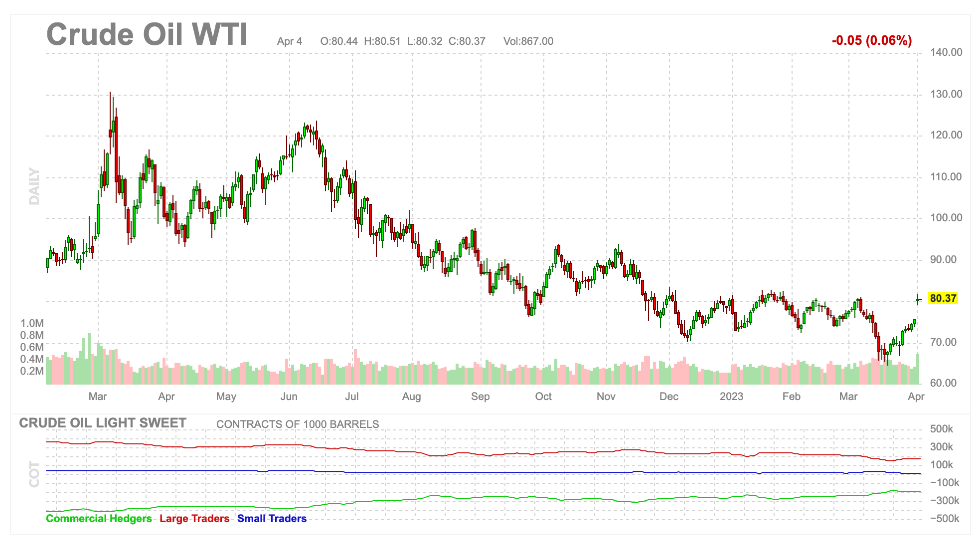Click the 0.6M volume scale label
This screenshot has height=548, width=980.
point(32,347)
